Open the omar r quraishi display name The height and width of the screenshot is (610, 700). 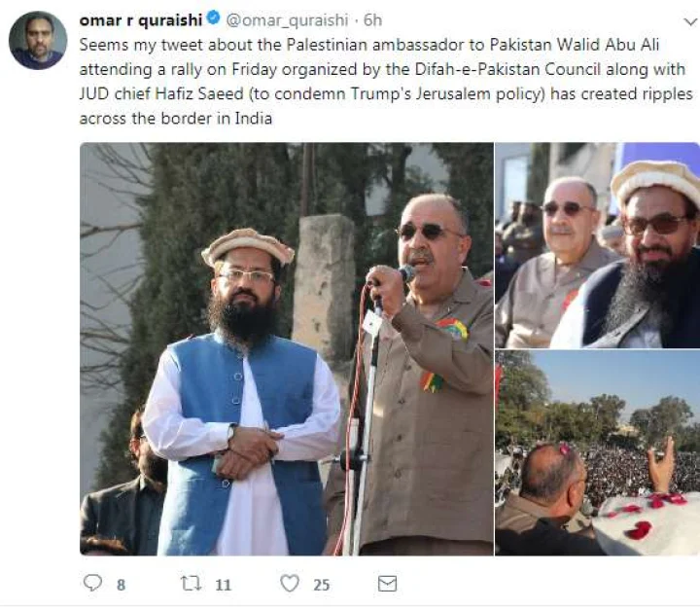[x=141, y=20]
